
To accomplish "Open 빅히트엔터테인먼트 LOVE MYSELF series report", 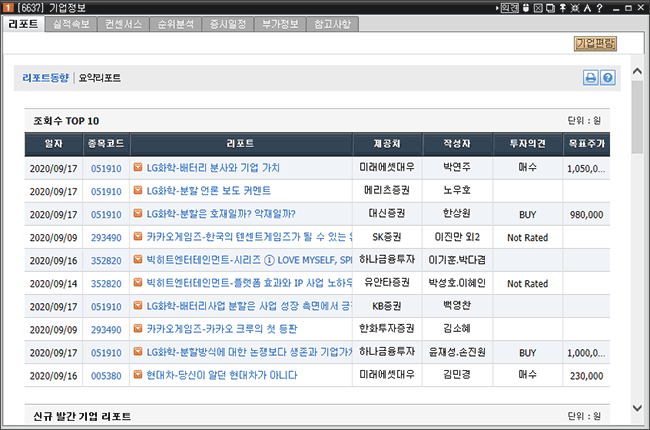I will (x=249, y=260).
